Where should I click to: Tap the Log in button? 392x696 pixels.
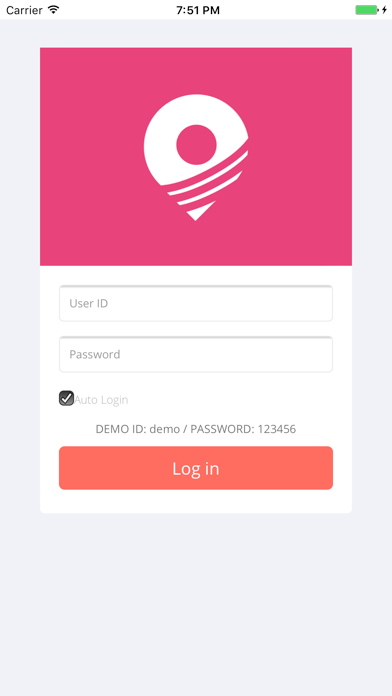pos(196,468)
